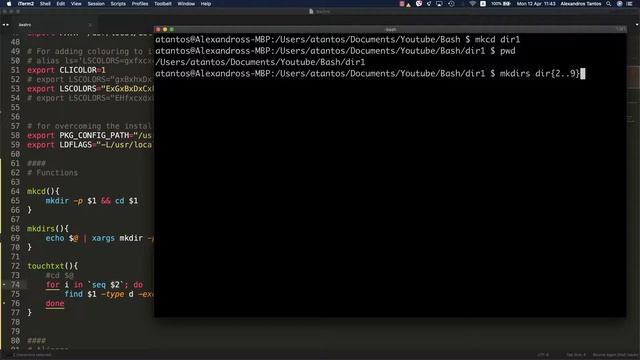This screenshot has width=640, height=360.
Task: Click the 'touchtxt(){' function definition line
Action: click(x=53, y=266)
